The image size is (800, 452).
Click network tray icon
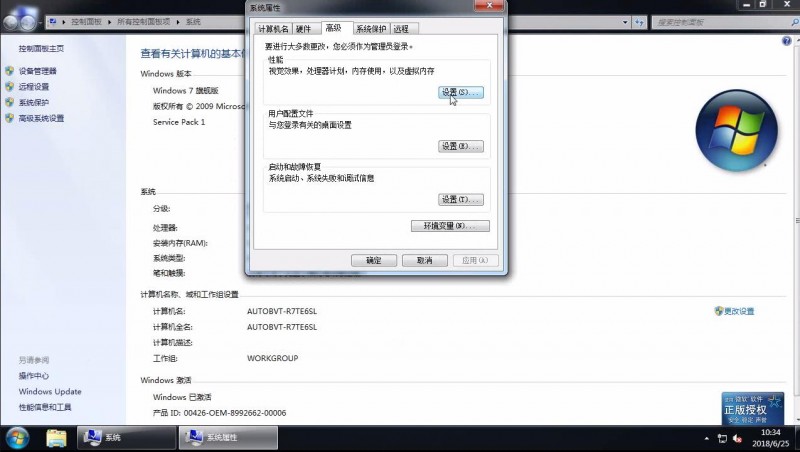point(722,439)
